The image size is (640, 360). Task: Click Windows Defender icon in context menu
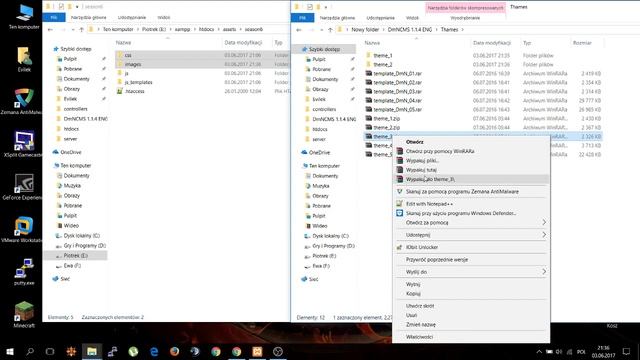400,213
